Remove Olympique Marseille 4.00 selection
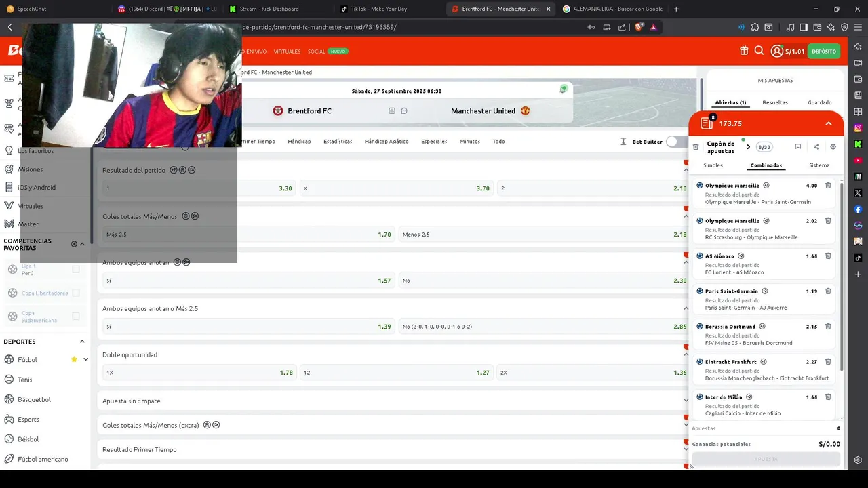This screenshot has height=488, width=868. click(828, 186)
